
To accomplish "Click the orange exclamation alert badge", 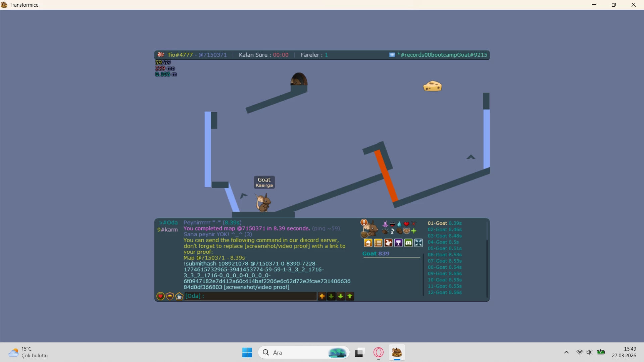I will tap(364, 222).
